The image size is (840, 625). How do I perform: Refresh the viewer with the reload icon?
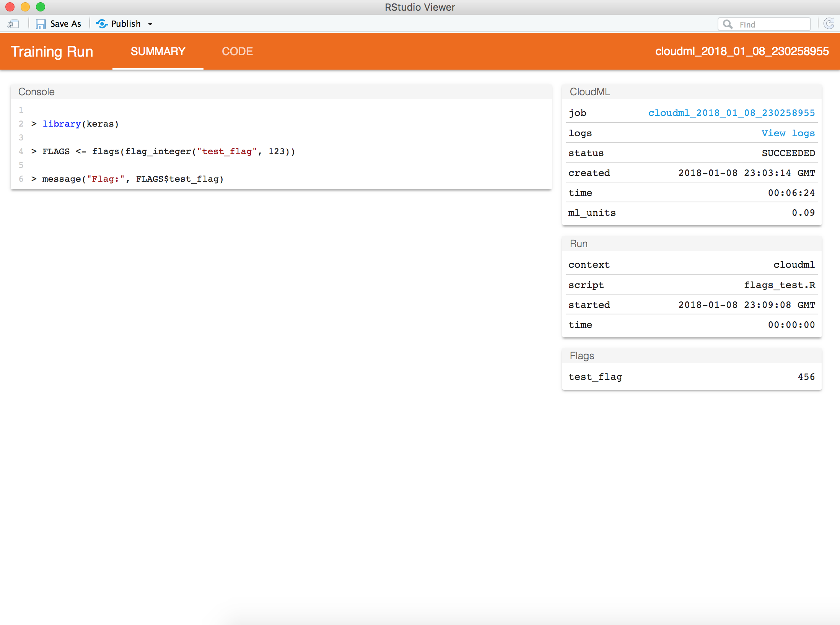[829, 23]
